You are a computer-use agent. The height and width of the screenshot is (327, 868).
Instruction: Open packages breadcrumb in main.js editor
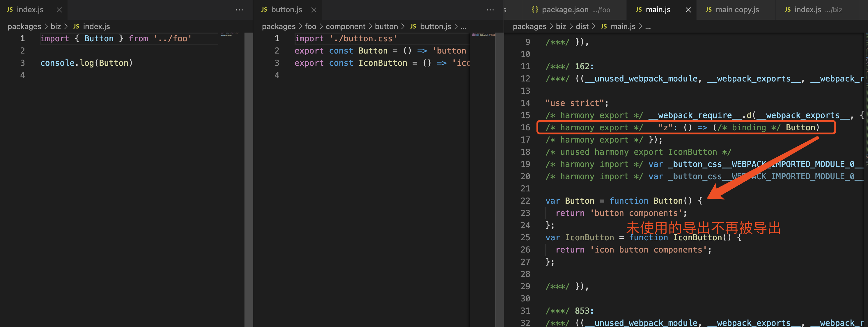pyautogui.click(x=529, y=26)
